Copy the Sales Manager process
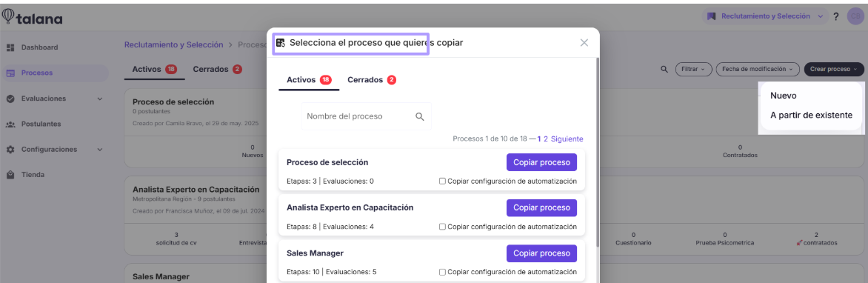This screenshot has width=868, height=283. click(541, 253)
